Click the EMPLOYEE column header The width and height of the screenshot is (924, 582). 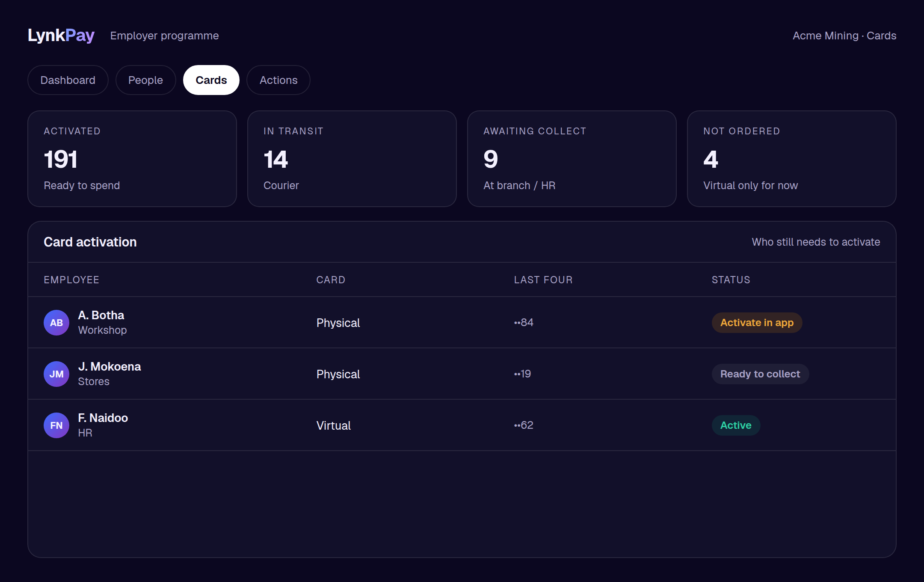click(71, 280)
